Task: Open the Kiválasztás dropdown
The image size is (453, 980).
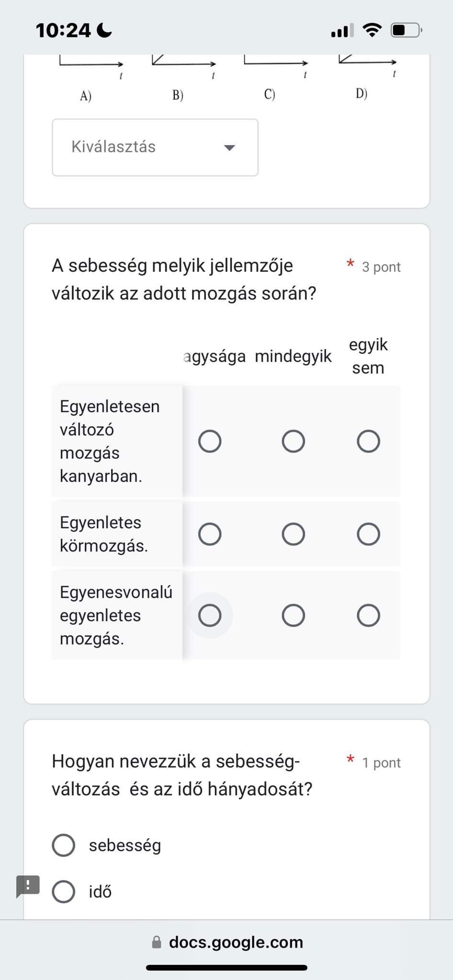Action: (x=155, y=147)
